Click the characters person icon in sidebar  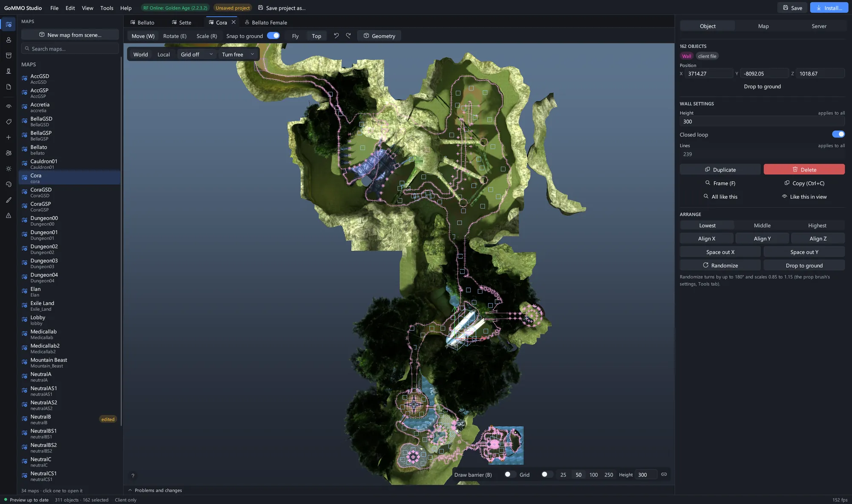[9, 40]
